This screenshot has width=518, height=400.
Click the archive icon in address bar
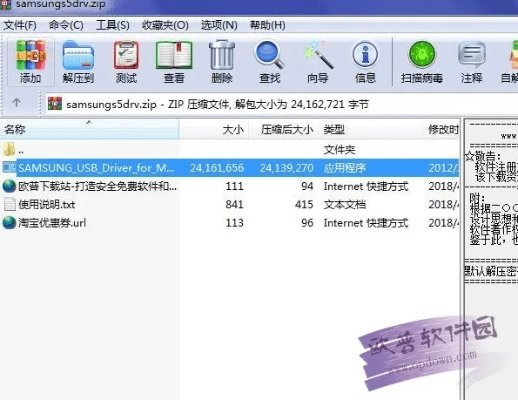55,104
